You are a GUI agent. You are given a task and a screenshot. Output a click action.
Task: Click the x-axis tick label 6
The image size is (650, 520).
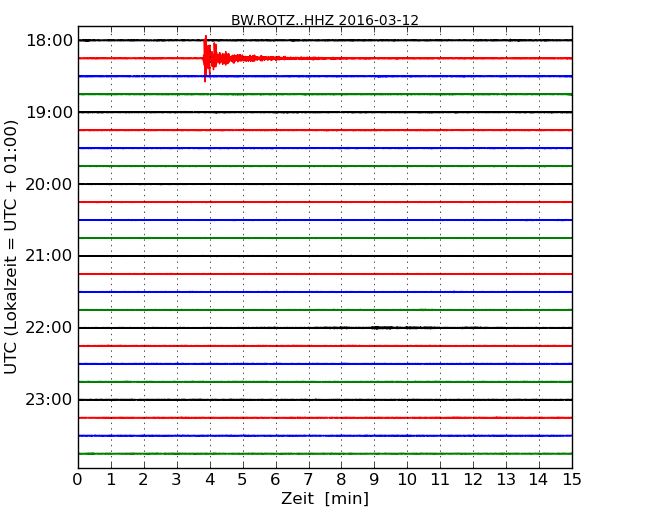275,479
